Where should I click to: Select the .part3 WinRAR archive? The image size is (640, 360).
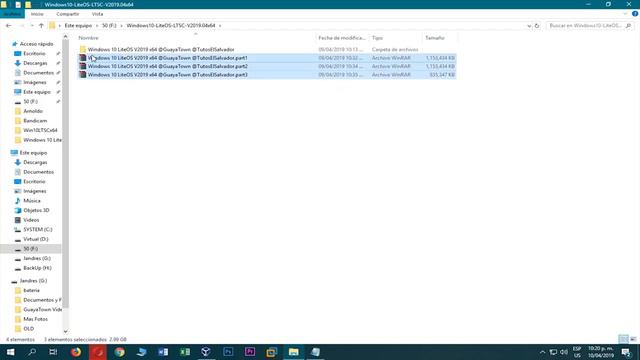[x=267, y=75]
